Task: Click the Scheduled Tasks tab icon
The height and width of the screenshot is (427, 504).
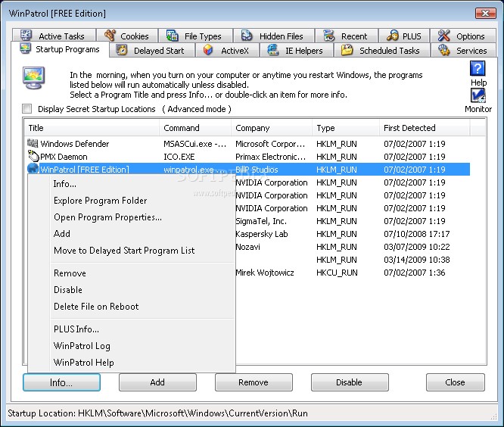Action: [x=347, y=51]
